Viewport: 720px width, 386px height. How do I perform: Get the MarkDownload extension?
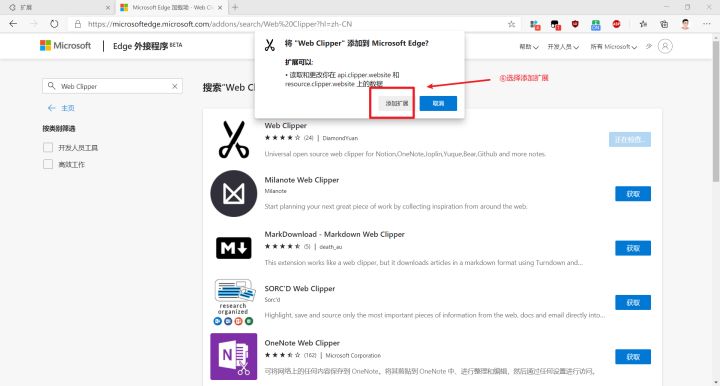(633, 248)
